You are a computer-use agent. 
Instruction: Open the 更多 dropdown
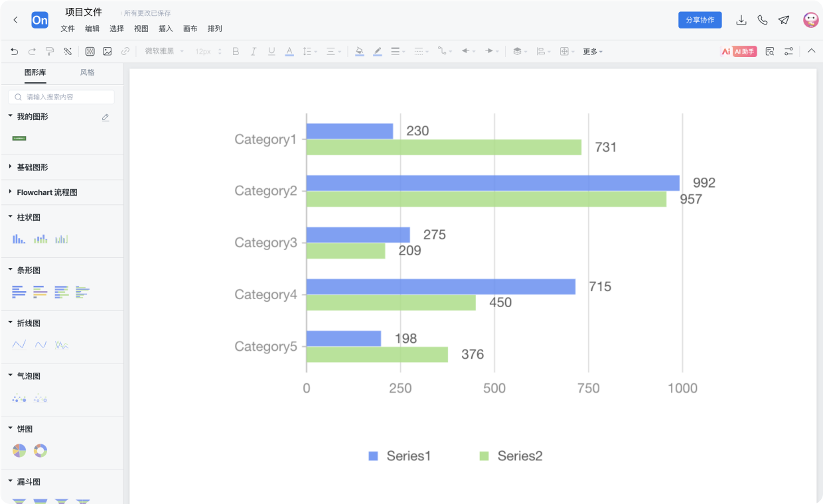tap(592, 51)
